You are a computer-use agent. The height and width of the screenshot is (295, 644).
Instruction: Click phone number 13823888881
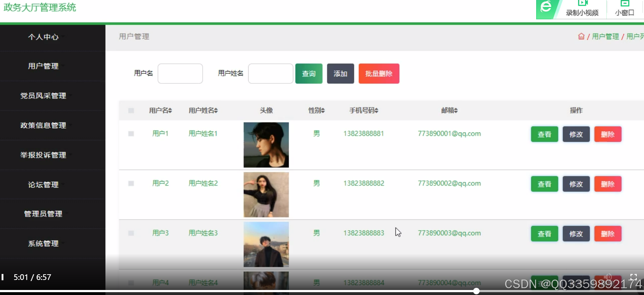point(364,134)
